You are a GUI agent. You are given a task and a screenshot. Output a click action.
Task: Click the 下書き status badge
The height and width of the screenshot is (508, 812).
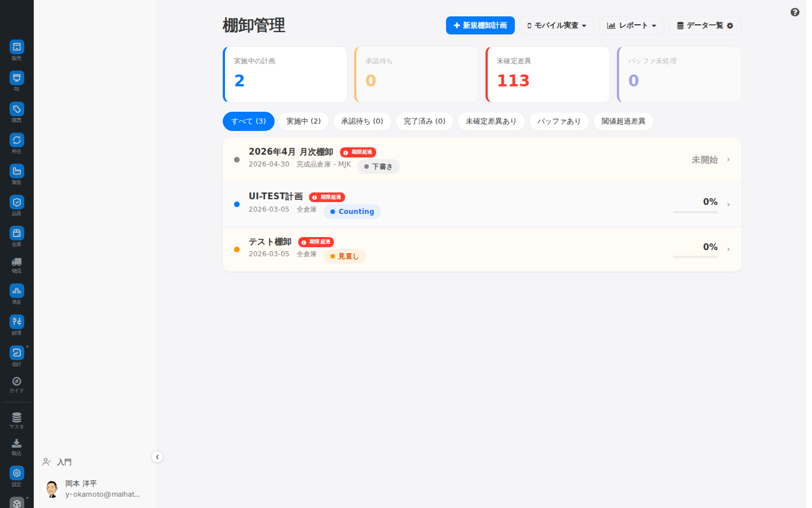coord(378,167)
